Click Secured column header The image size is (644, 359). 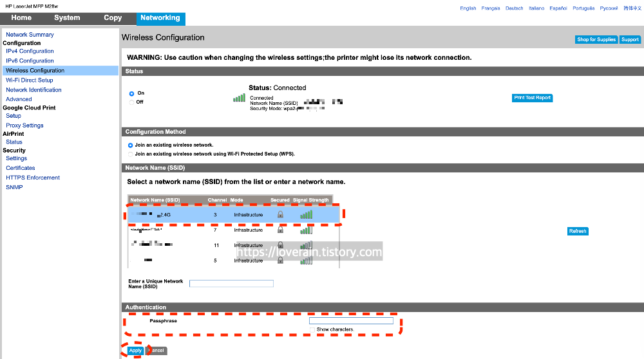pos(279,200)
